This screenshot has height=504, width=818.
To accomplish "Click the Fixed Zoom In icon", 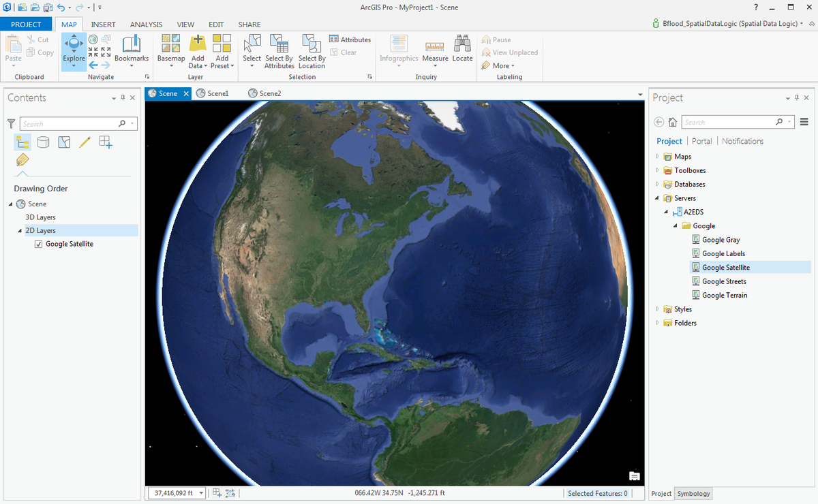I will [93, 52].
